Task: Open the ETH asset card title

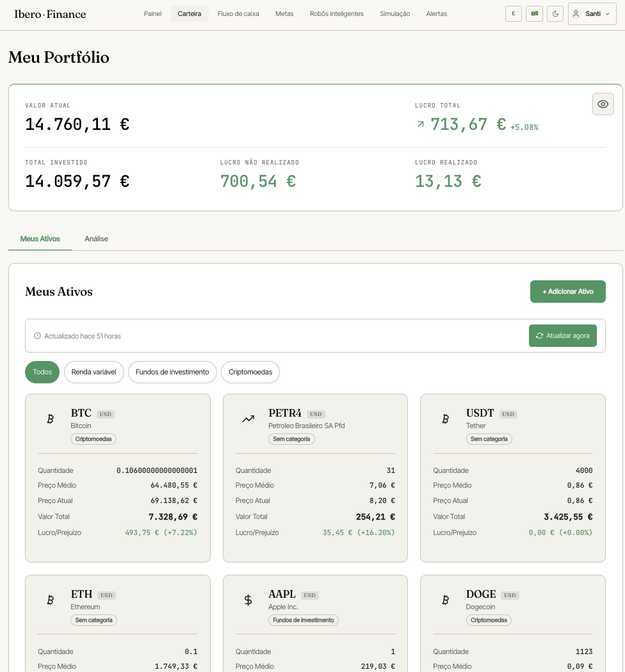Action: (81, 594)
